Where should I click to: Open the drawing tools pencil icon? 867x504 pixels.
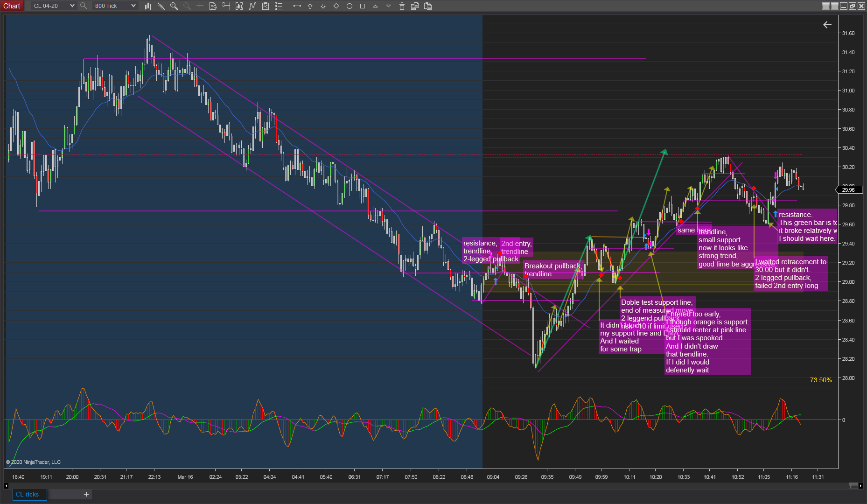(x=161, y=6)
